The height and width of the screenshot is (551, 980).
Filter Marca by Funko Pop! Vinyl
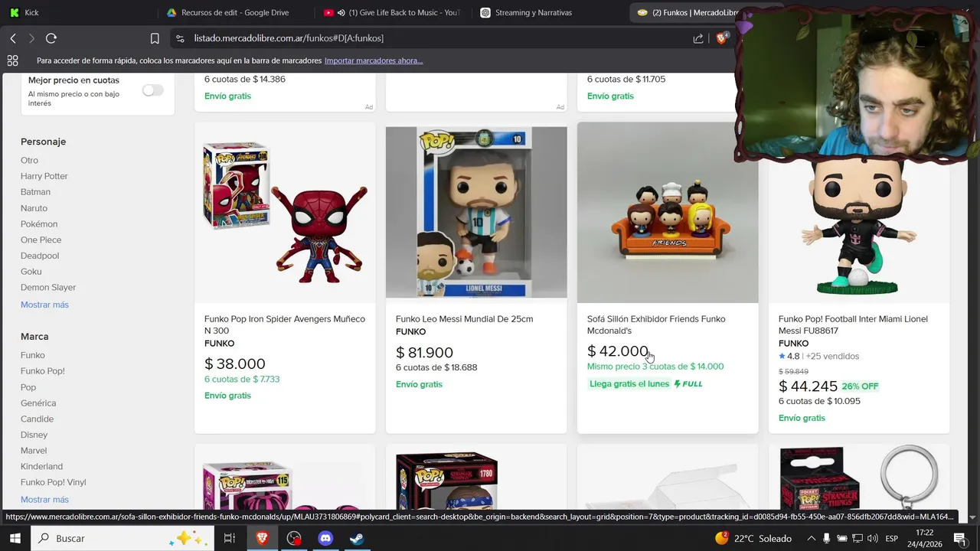tap(54, 483)
